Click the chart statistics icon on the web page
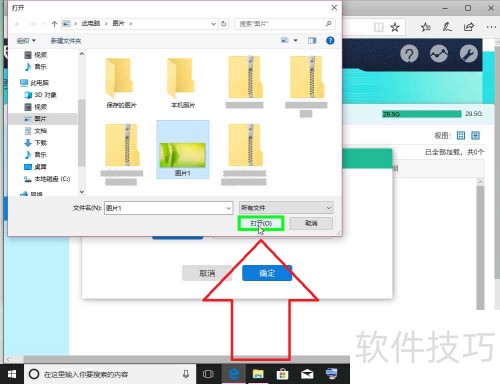Viewport: 500px width, 384px height. [439, 54]
